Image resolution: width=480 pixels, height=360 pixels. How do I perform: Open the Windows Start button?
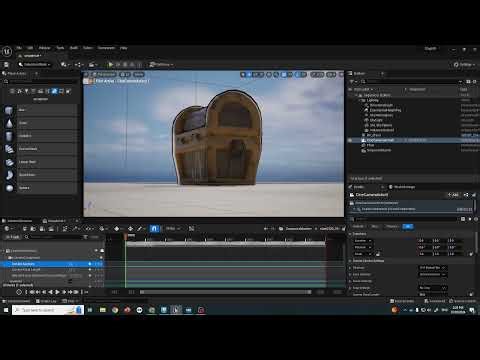pyautogui.click(x=6, y=310)
